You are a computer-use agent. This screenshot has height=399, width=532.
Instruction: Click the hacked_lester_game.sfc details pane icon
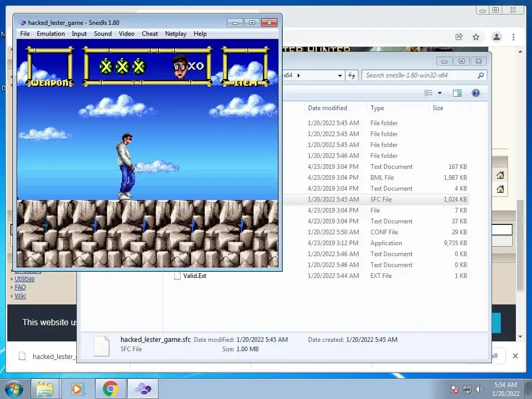click(101, 345)
